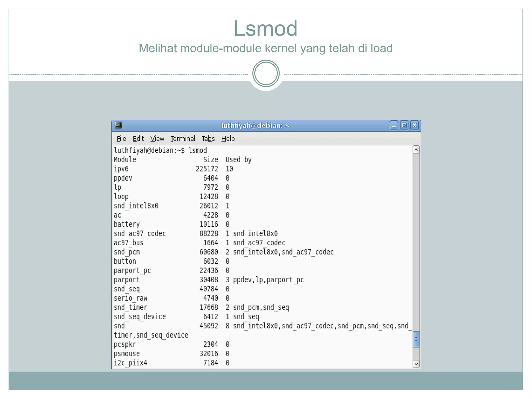Select the 'battery' module name
Screen dimensions: 532x399
(127, 224)
